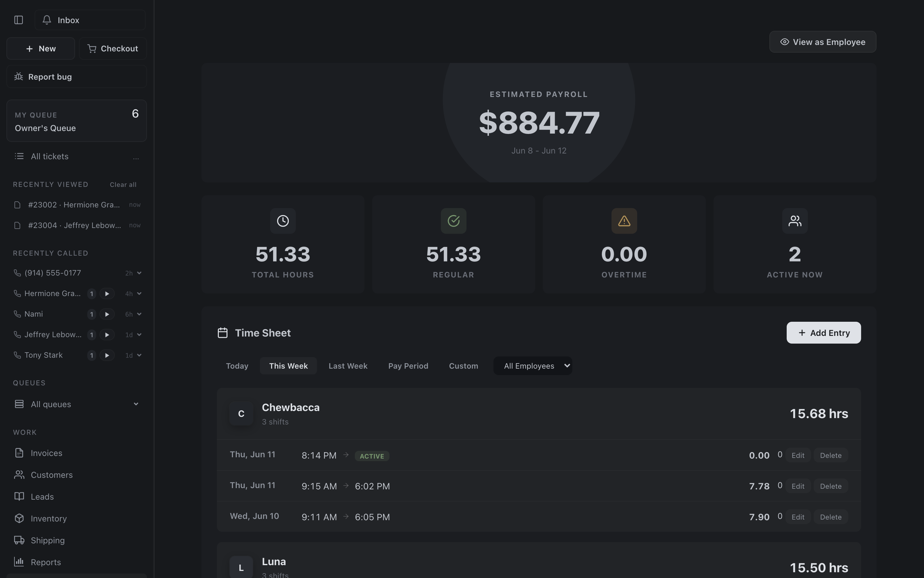Open the Leads section
This screenshot has width=924, height=578.
(76, 496)
